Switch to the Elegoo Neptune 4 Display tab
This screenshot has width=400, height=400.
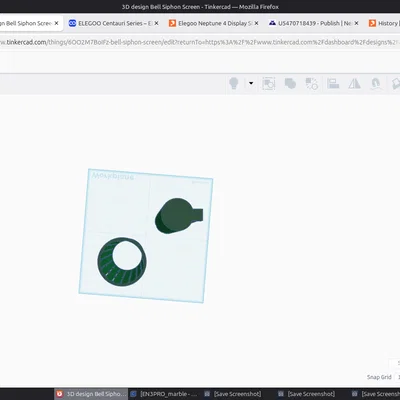215,23
